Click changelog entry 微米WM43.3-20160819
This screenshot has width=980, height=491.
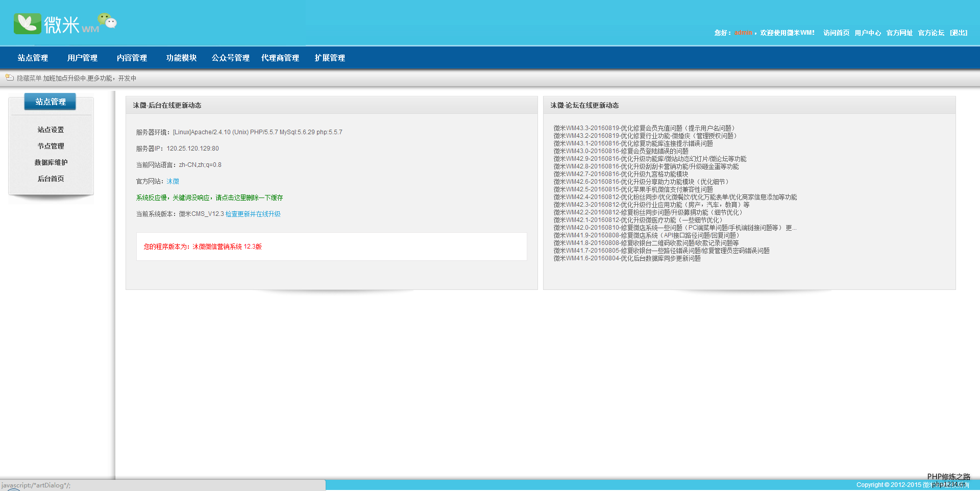[x=645, y=128]
